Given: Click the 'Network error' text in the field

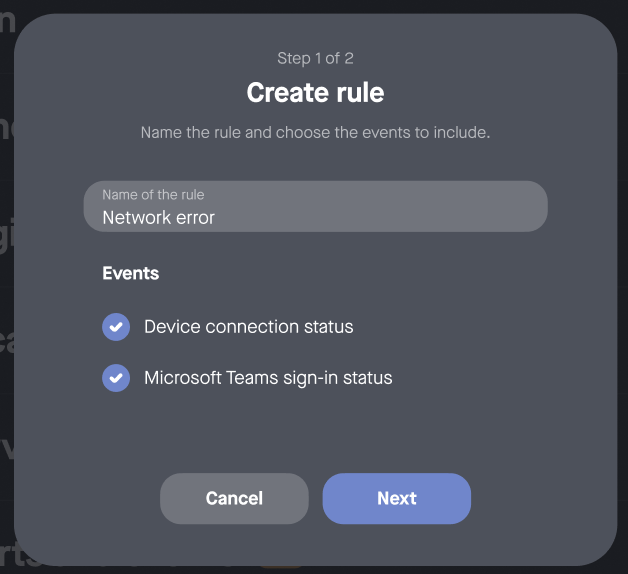Looking at the screenshot, I should click(158, 217).
